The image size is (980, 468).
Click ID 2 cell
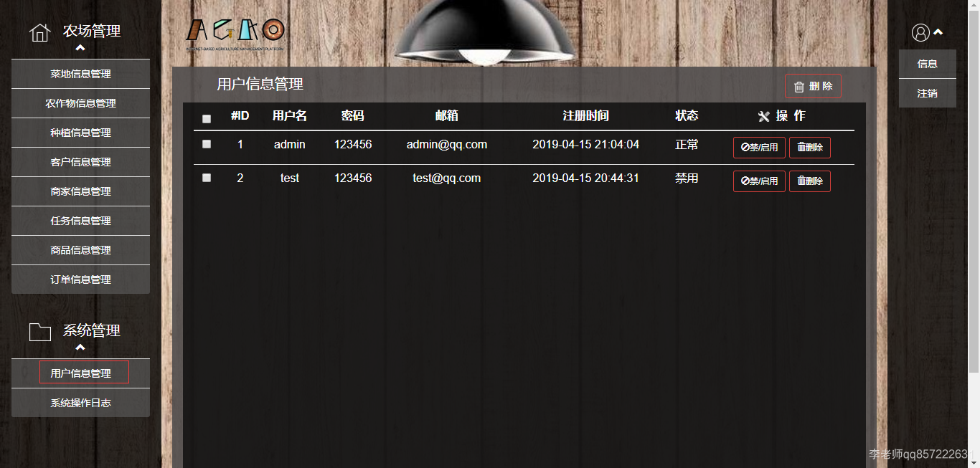[240, 178]
